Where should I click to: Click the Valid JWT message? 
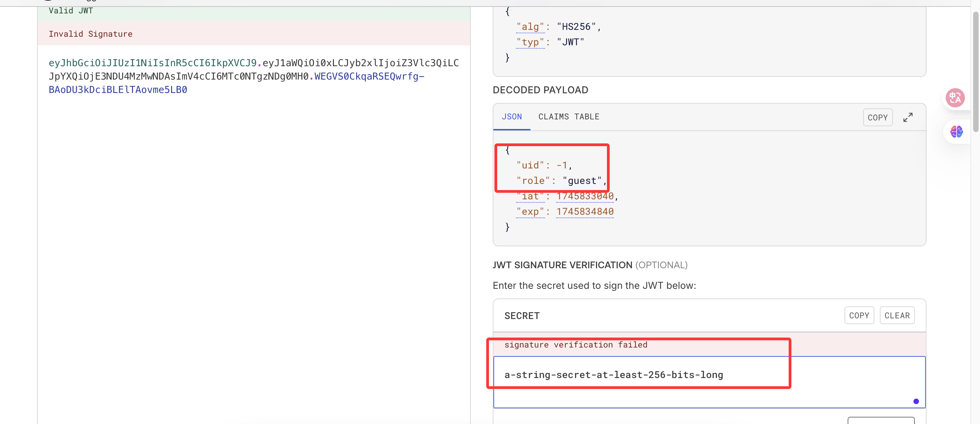(x=71, y=11)
